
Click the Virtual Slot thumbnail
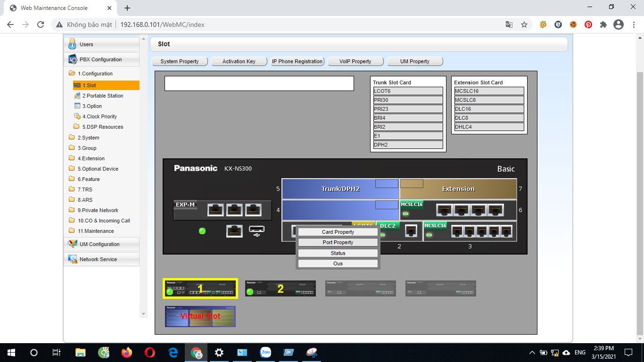click(200, 316)
